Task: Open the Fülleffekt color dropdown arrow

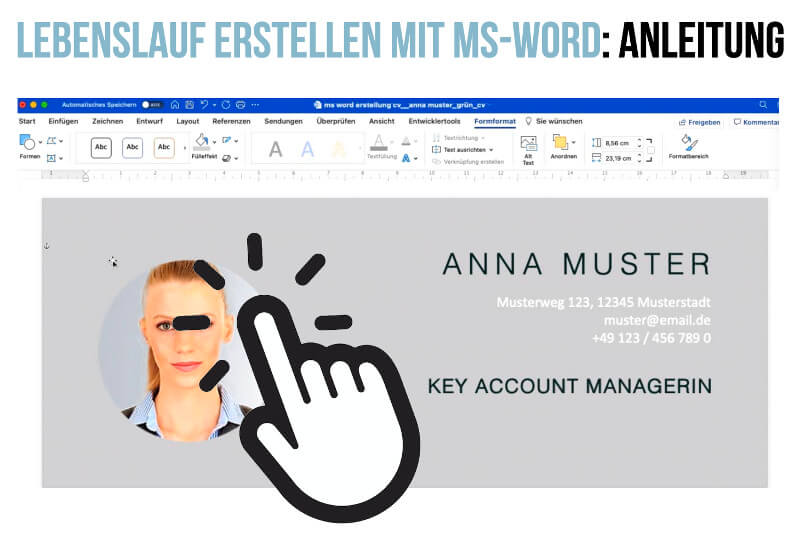Action: [214, 142]
